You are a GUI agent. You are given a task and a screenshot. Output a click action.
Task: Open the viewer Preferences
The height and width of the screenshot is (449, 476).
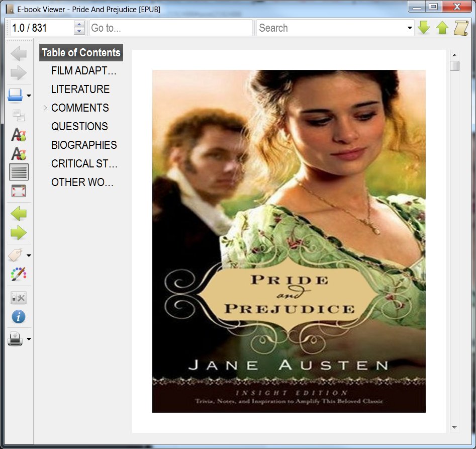pos(19,298)
